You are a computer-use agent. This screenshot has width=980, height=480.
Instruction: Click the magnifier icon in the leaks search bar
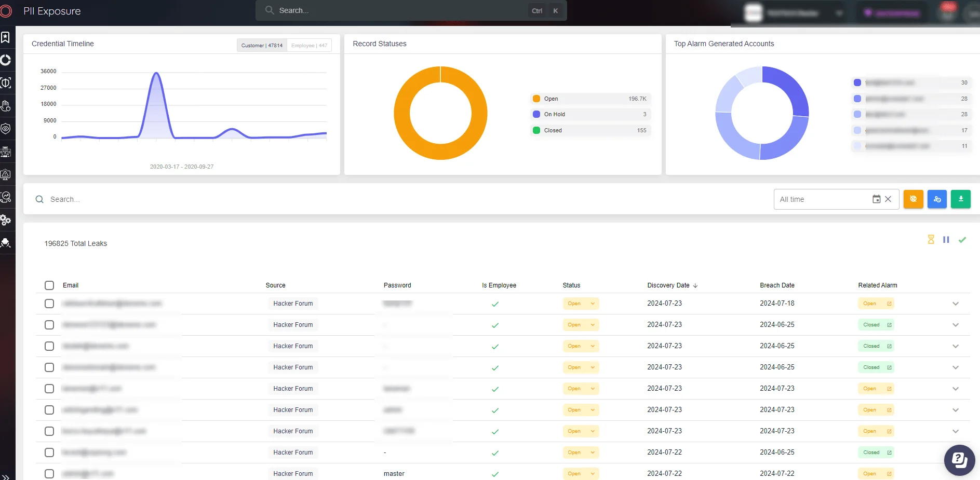point(39,199)
